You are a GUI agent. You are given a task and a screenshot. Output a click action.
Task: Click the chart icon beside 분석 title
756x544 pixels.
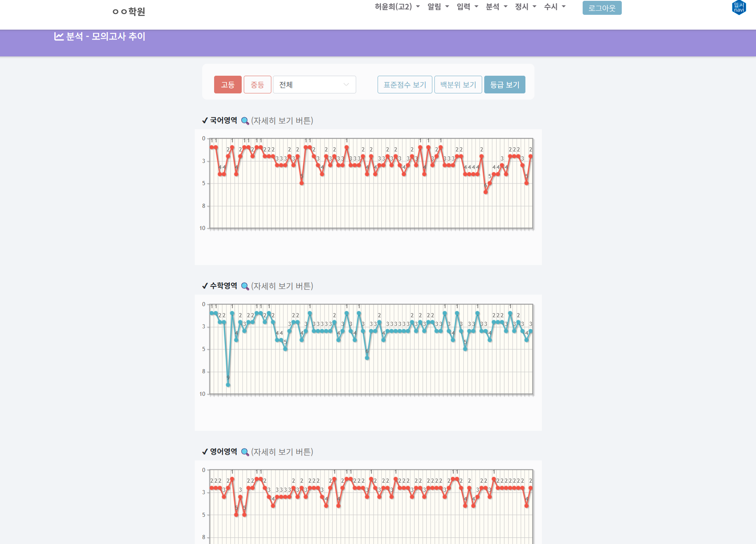coord(59,37)
